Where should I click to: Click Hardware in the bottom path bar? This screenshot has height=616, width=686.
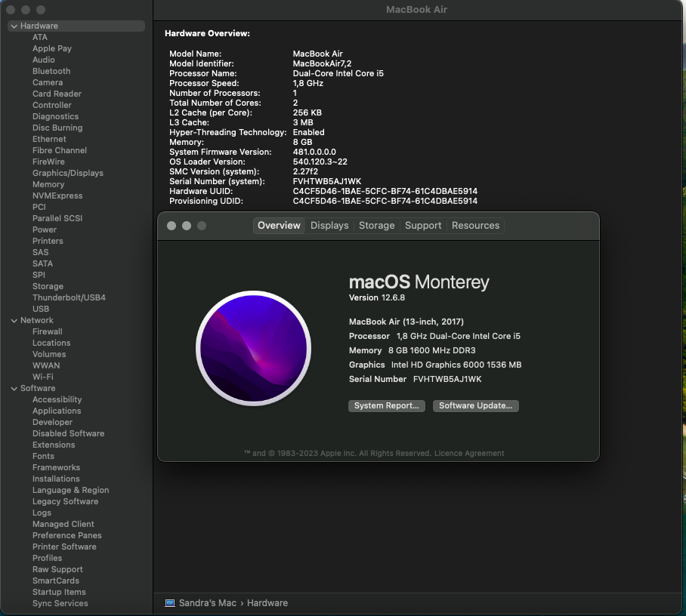coord(267,603)
